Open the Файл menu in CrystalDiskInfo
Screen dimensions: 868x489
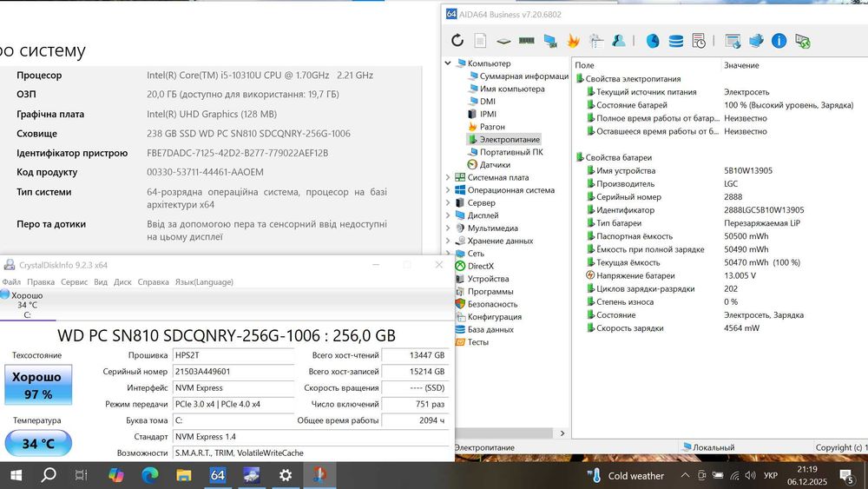[11, 282]
